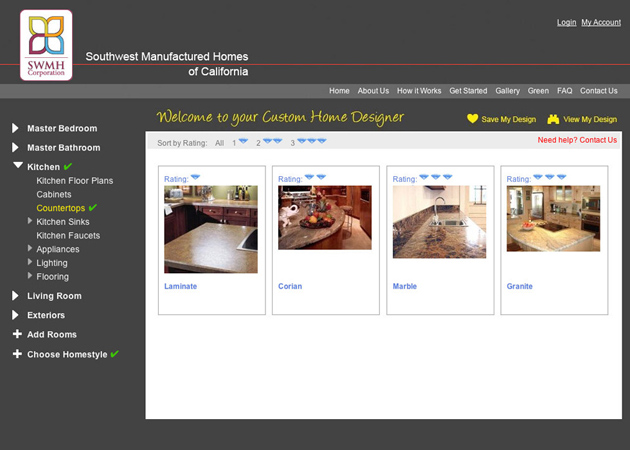Image resolution: width=630 pixels, height=450 pixels.
Task: Click the plus icon beside Add Rooms
Action: coord(17,334)
